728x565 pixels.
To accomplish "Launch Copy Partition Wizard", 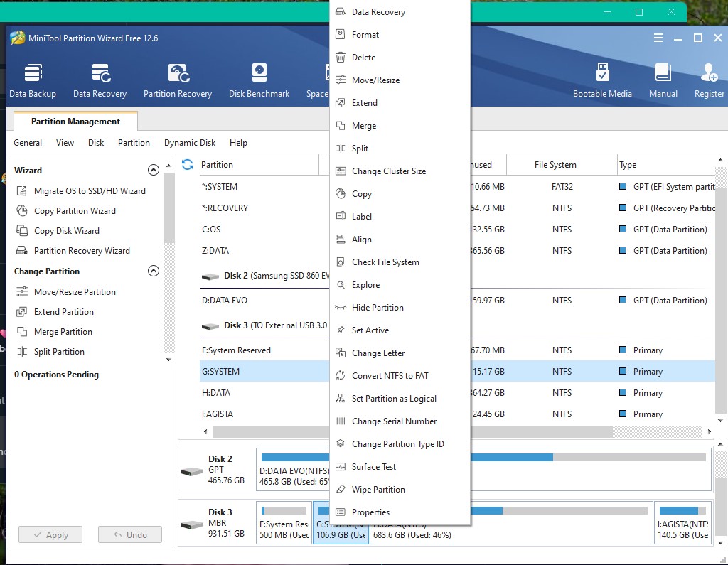I will pyautogui.click(x=66, y=211).
